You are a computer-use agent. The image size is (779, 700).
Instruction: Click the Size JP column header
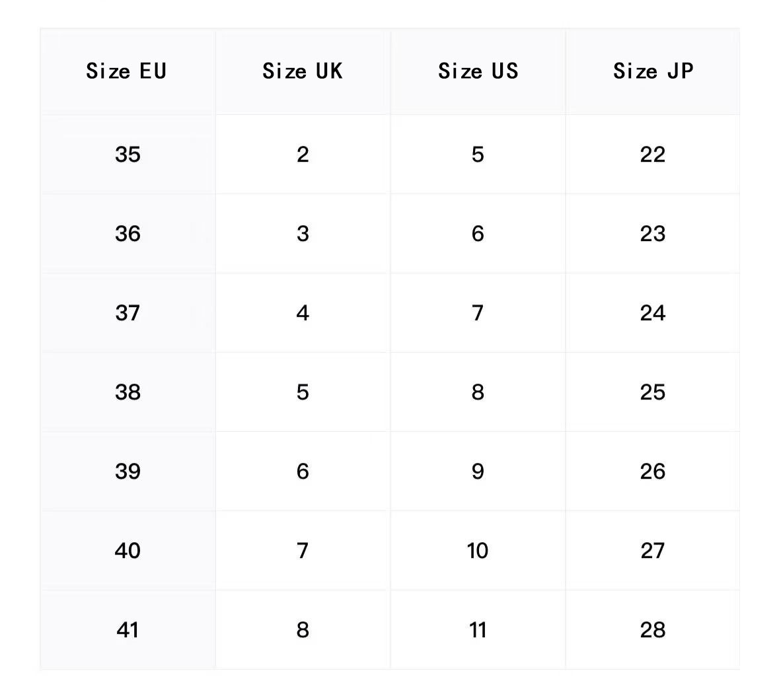[x=653, y=71]
